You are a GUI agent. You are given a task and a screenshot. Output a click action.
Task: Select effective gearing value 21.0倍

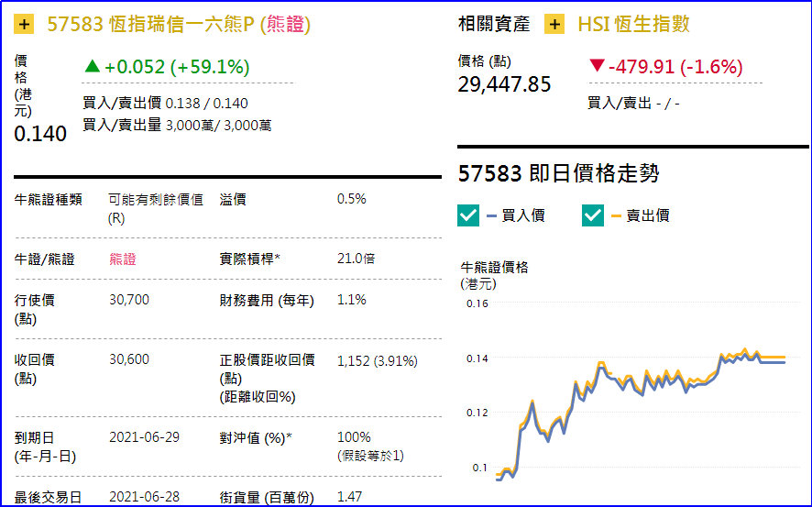click(356, 259)
